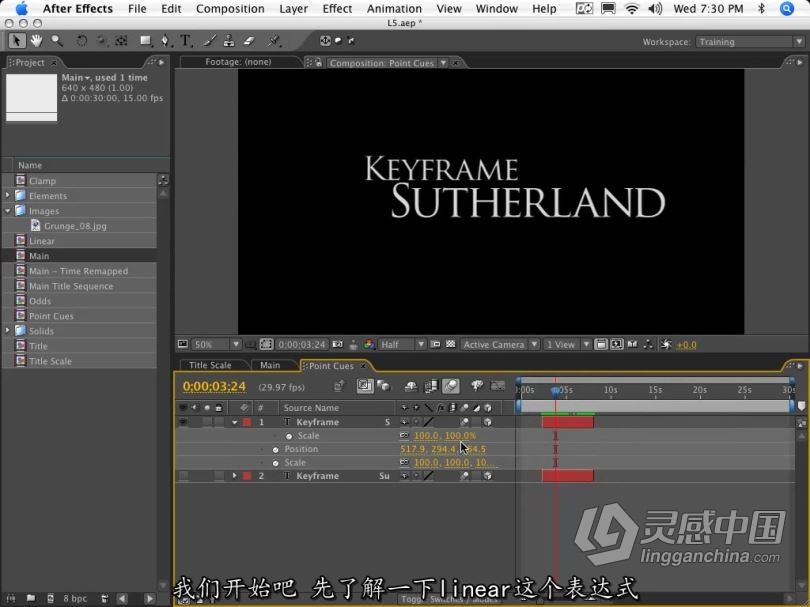Click Always Preview This View icon
The width and height of the screenshot is (810, 607).
183,345
